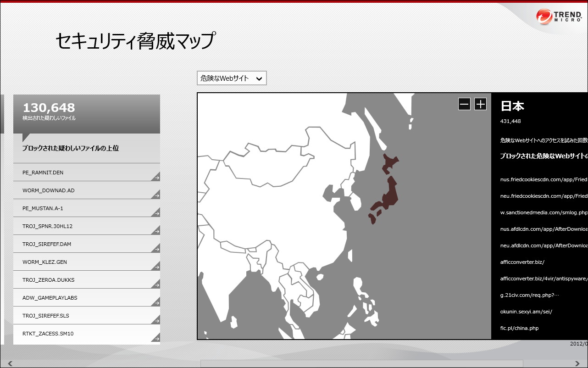Open arrow icon on WORM_KLEZ.GEN row
The width and height of the screenshot is (588, 368).
[x=155, y=266]
